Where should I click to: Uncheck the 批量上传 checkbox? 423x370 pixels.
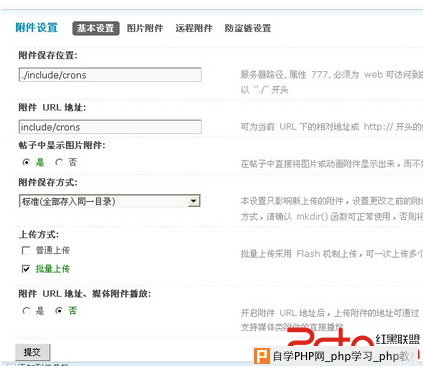(x=26, y=269)
